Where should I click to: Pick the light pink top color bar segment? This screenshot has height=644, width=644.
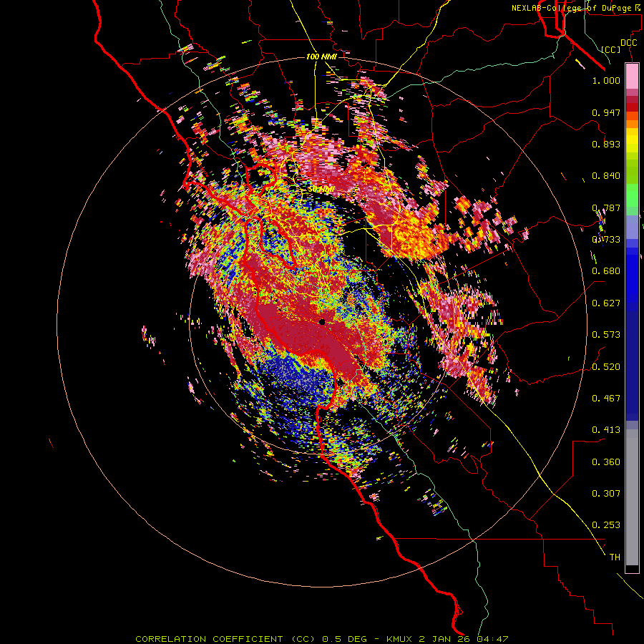click(632, 76)
